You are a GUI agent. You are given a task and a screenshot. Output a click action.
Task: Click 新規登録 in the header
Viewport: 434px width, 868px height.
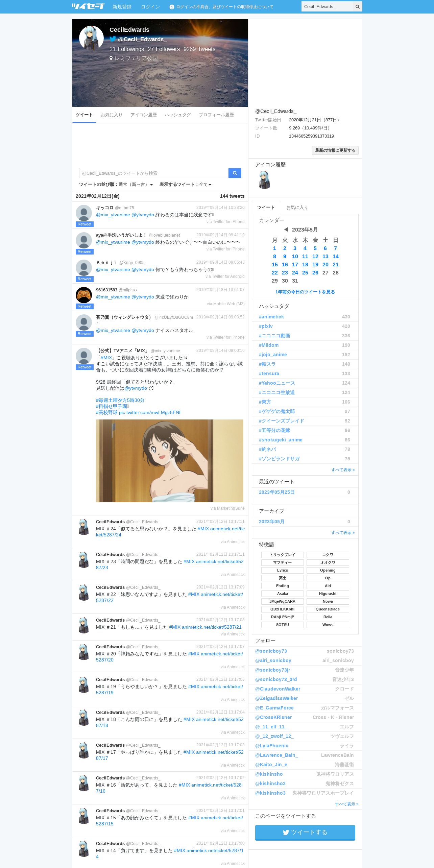coord(122,7)
